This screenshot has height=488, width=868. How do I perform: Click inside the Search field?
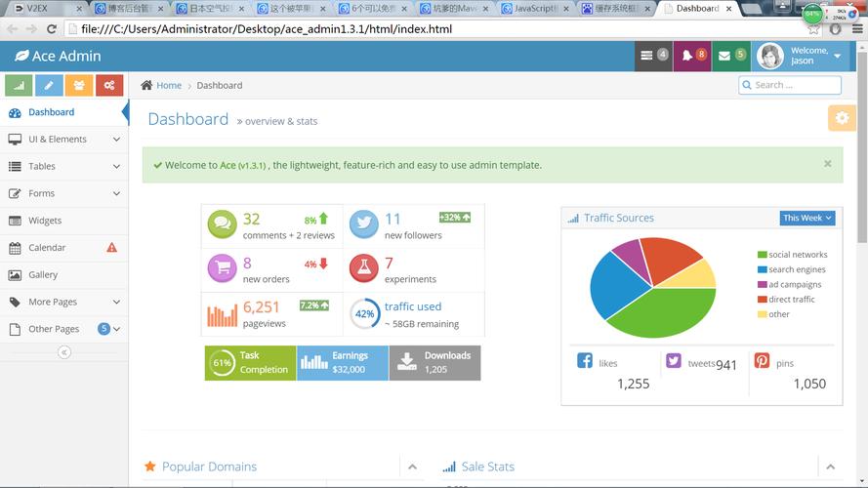[x=790, y=85]
